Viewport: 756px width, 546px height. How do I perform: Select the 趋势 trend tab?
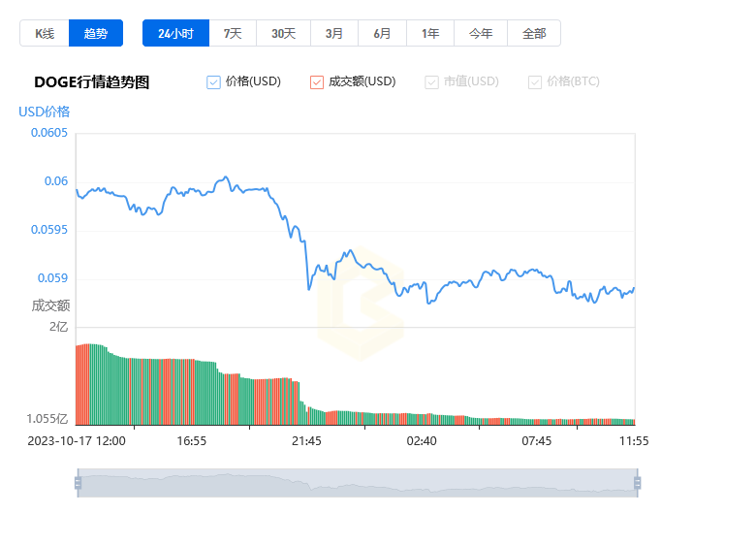click(96, 33)
